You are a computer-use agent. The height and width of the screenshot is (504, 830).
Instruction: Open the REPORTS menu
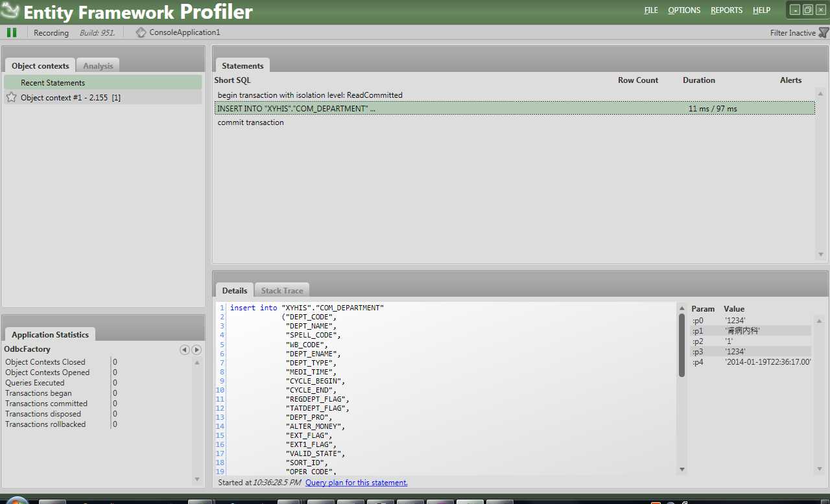727,10
